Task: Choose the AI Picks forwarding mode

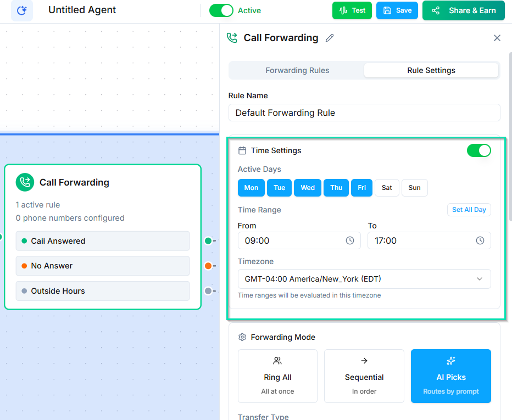Action: point(450,376)
